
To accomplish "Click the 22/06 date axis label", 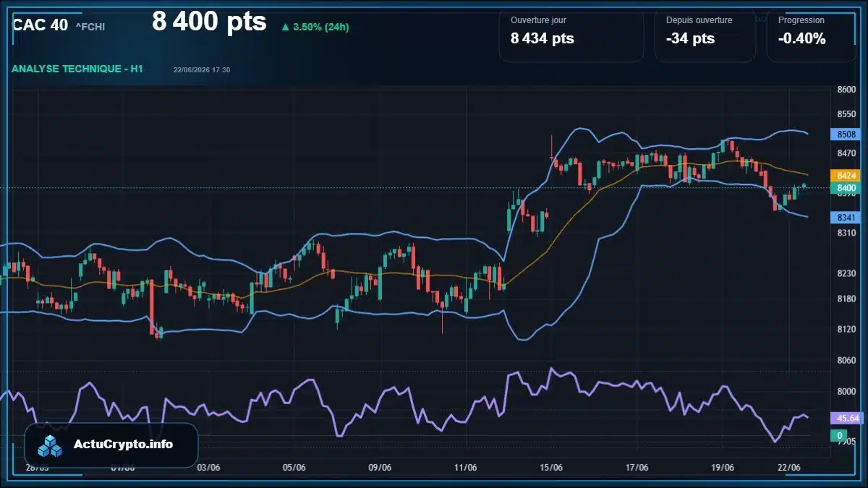I will point(788,468).
